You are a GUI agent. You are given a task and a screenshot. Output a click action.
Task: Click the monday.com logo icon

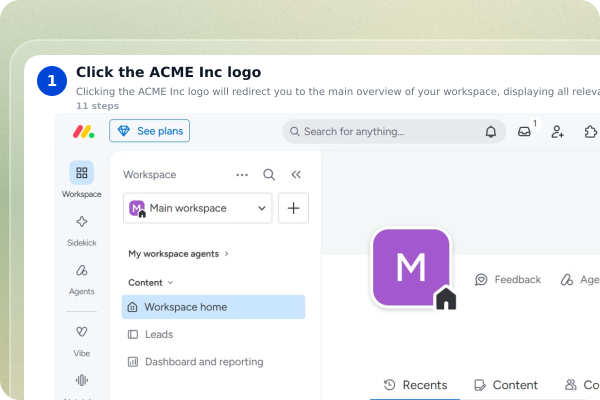pyautogui.click(x=83, y=131)
